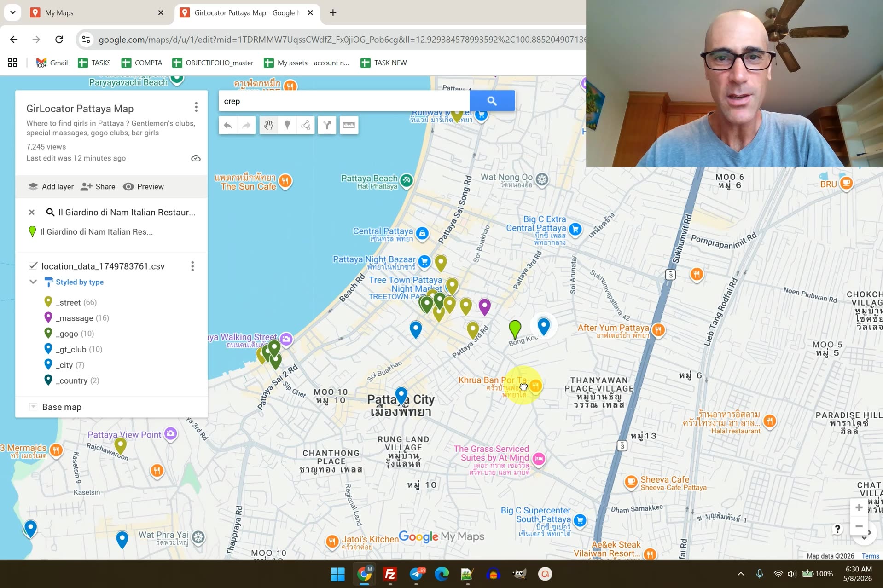Click the After Yum Pattaya restaurant icon

[x=658, y=329]
